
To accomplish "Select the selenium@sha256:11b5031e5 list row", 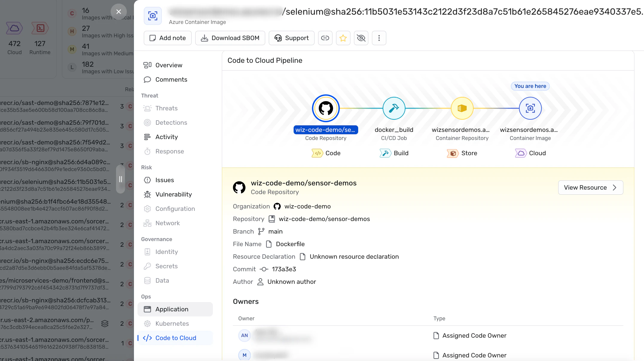I will pos(67,185).
